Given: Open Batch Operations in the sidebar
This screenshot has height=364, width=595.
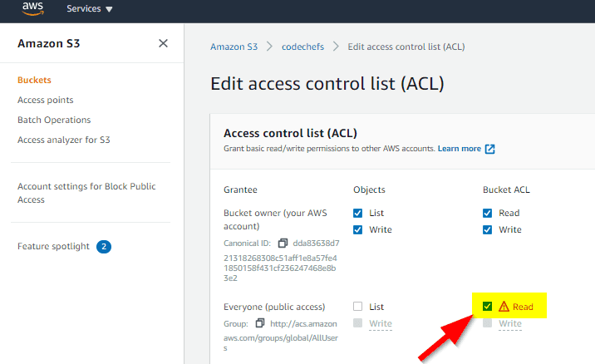Looking at the screenshot, I should [x=54, y=120].
